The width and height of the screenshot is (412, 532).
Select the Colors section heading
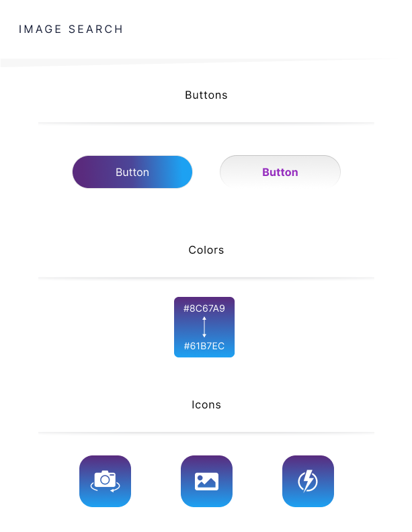pyautogui.click(x=206, y=250)
